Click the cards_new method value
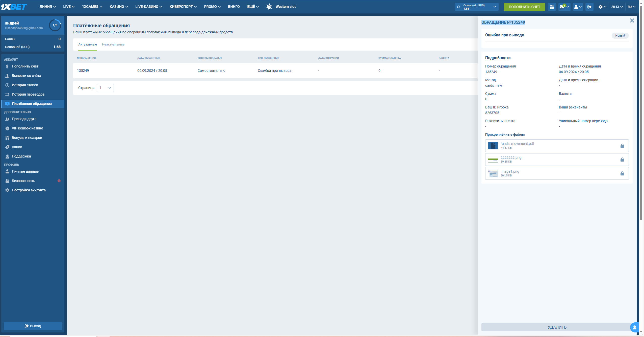Viewport: 644px width, 337px height. (x=494, y=85)
